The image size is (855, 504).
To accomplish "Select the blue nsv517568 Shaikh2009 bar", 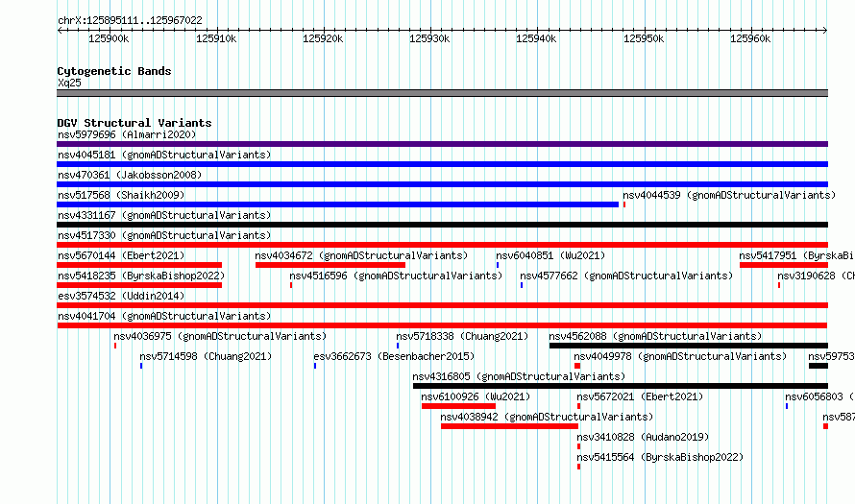I will (x=337, y=204).
